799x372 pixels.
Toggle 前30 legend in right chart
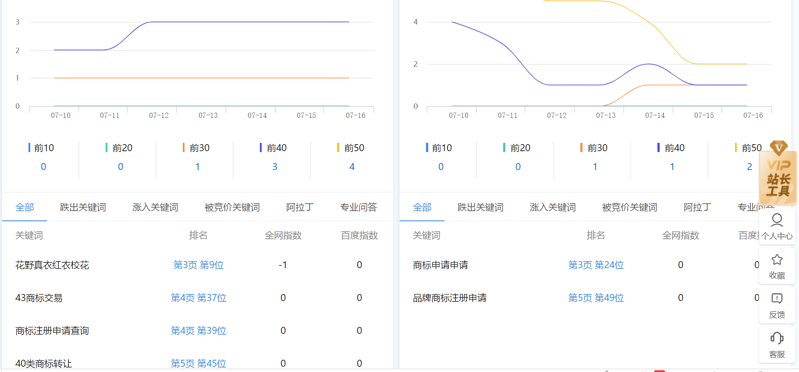click(x=594, y=148)
